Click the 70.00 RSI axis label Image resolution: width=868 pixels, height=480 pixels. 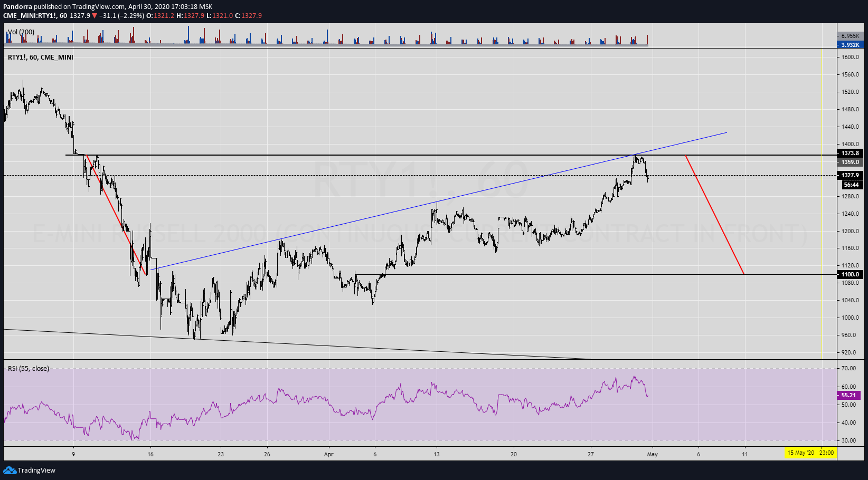coord(849,368)
